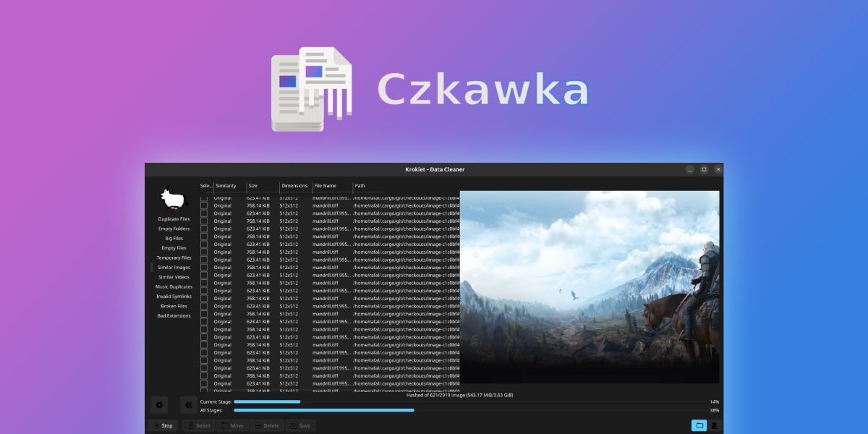The width and height of the screenshot is (868, 434).
Task: Click the Save results icon
Action: point(294,425)
